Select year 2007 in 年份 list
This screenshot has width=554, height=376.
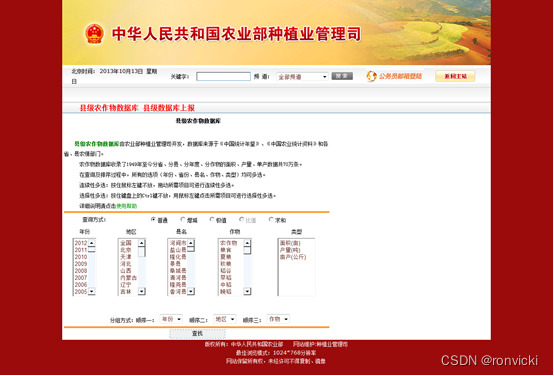(81, 278)
